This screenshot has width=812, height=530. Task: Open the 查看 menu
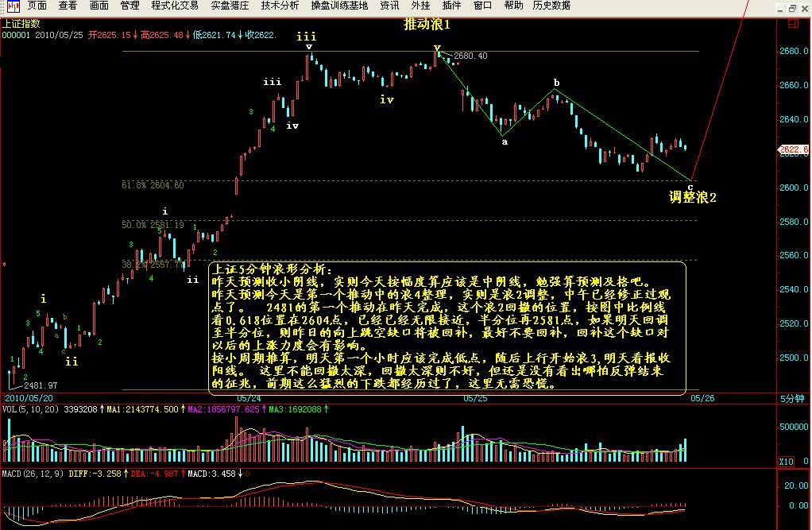click(68, 6)
